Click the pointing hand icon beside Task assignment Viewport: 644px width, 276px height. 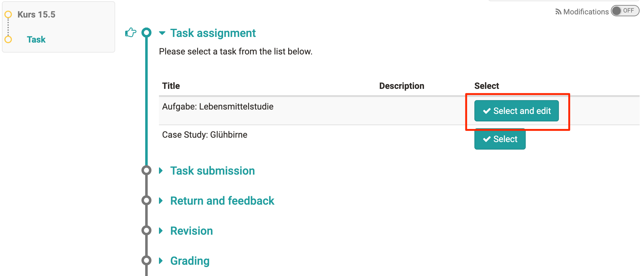click(x=130, y=32)
